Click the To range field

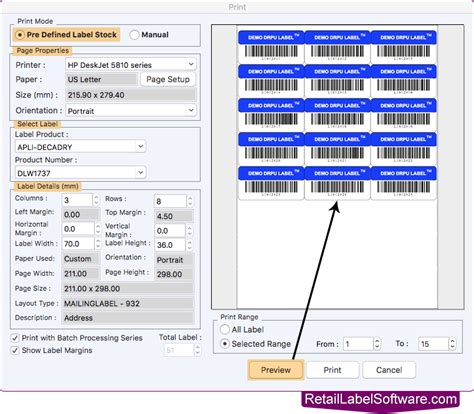pyautogui.click(x=433, y=344)
